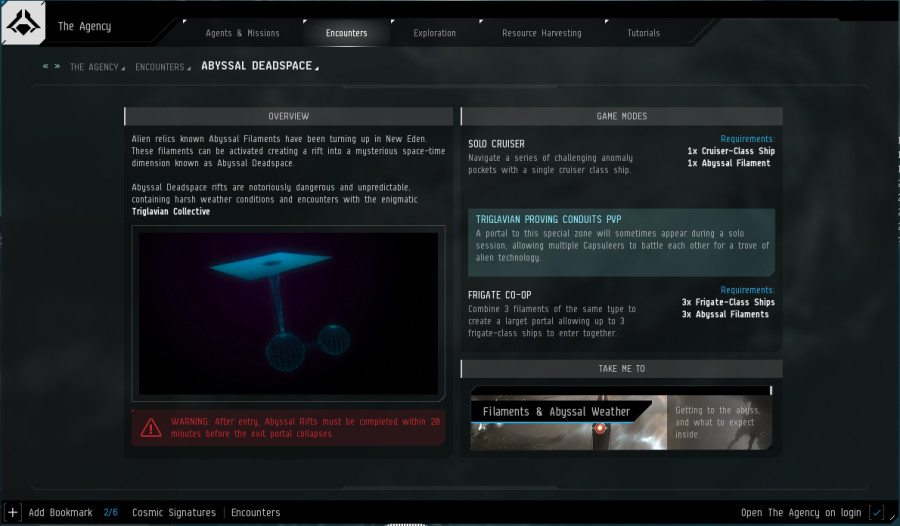
Task: Click '3x Abyssal Filaments' requirement
Action: pyautogui.click(x=725, y=314)
